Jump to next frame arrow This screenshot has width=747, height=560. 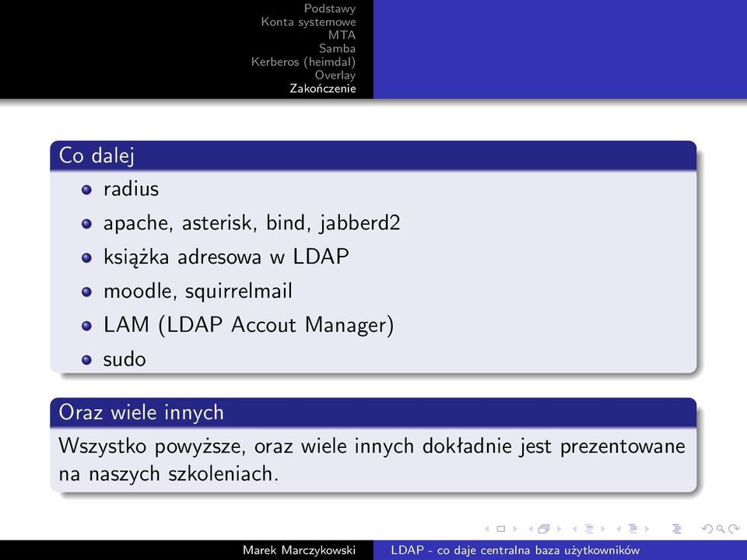coord(559,529)
